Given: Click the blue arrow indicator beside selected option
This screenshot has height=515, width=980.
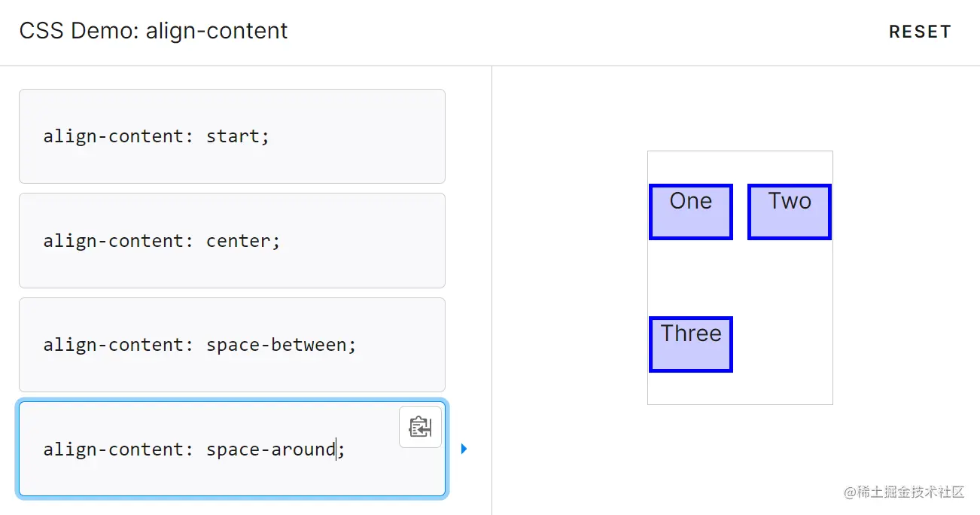Looking at the screenshot, I should coord(464,449).
